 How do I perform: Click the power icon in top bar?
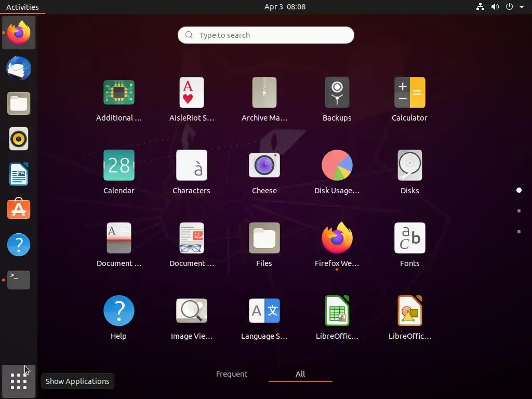click(509, 7)
